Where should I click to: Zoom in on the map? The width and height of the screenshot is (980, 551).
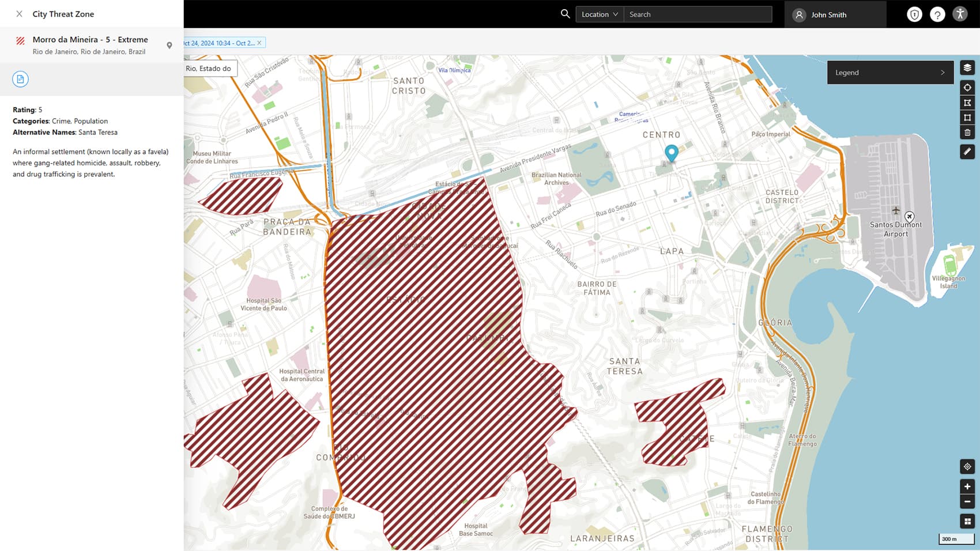[x=967, y=486]
